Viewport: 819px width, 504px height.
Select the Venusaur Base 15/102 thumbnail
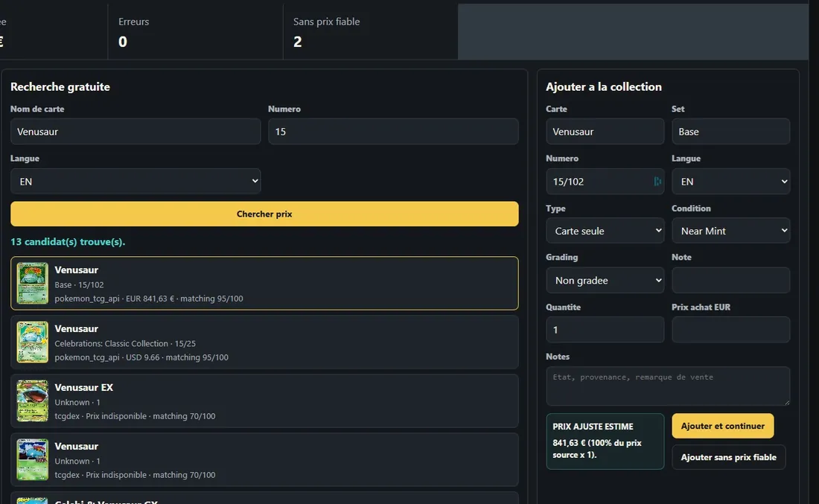(x=32, y=283)
